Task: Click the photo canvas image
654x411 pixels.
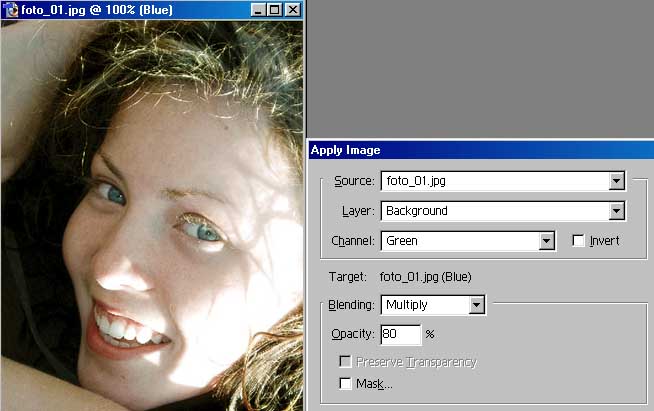Action: click(x=152, y=215)
